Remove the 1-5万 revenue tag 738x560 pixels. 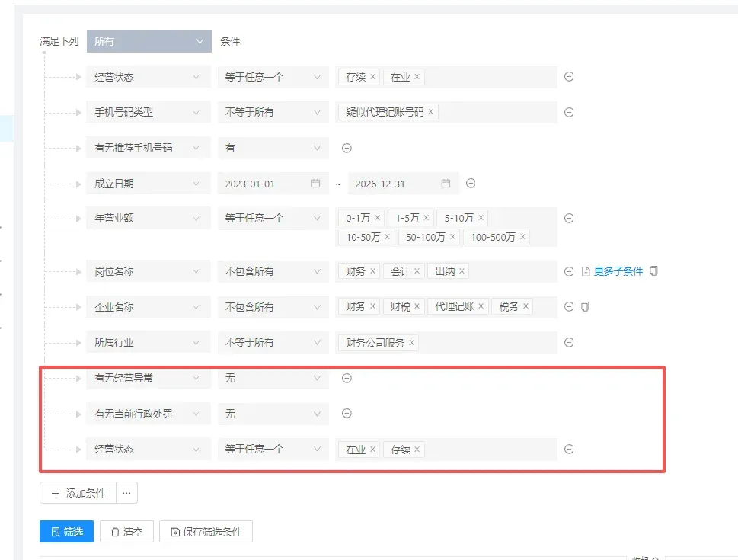(426, 218)
